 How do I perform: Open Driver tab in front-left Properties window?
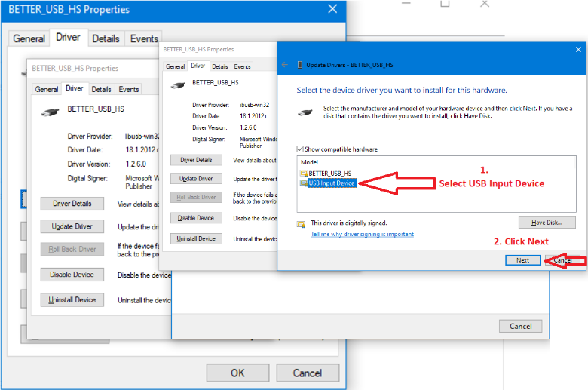tap(75, 88)
